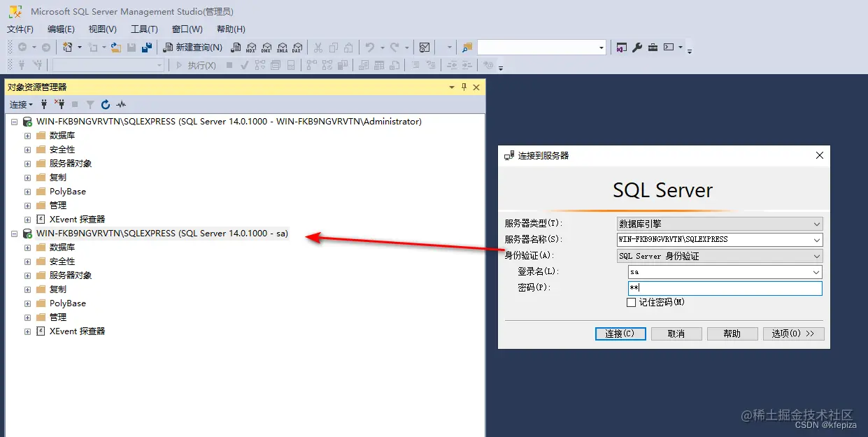Image resolution: width=868 pixels, height=437 pixels.
Task: Open the window position arrow of 对象资源管理器 panel
Action: 452,87
